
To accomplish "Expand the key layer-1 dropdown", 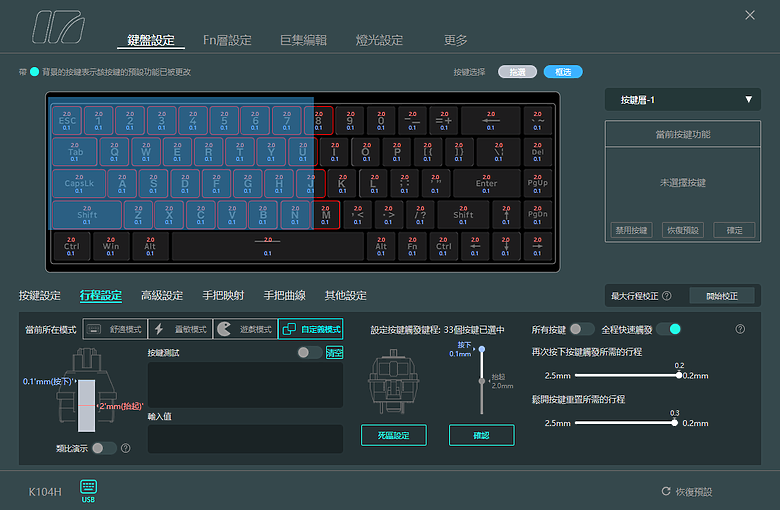I will tap(682, 100).
